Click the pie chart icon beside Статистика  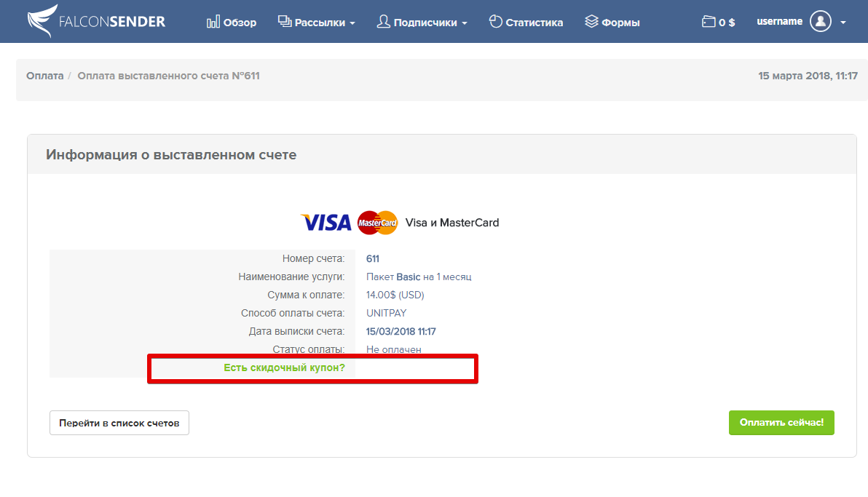pos(495,22)
